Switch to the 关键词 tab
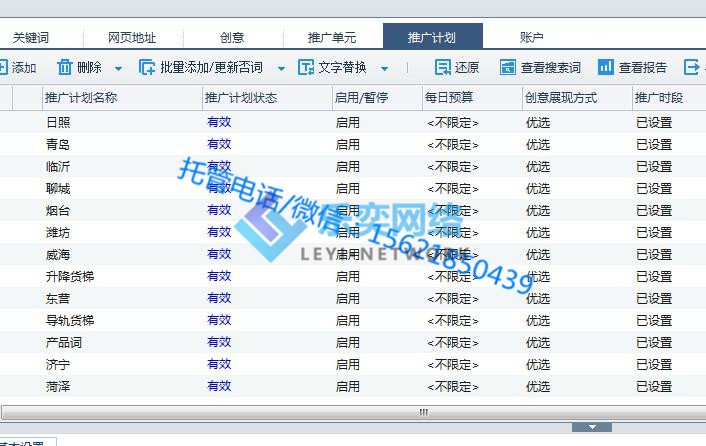706x446 pixels. pyautogui.click(x=31, y=37)
